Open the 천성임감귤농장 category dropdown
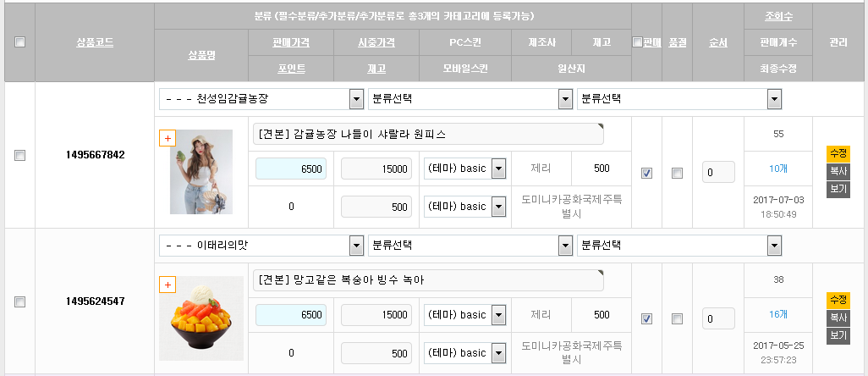 coord(356,99)
